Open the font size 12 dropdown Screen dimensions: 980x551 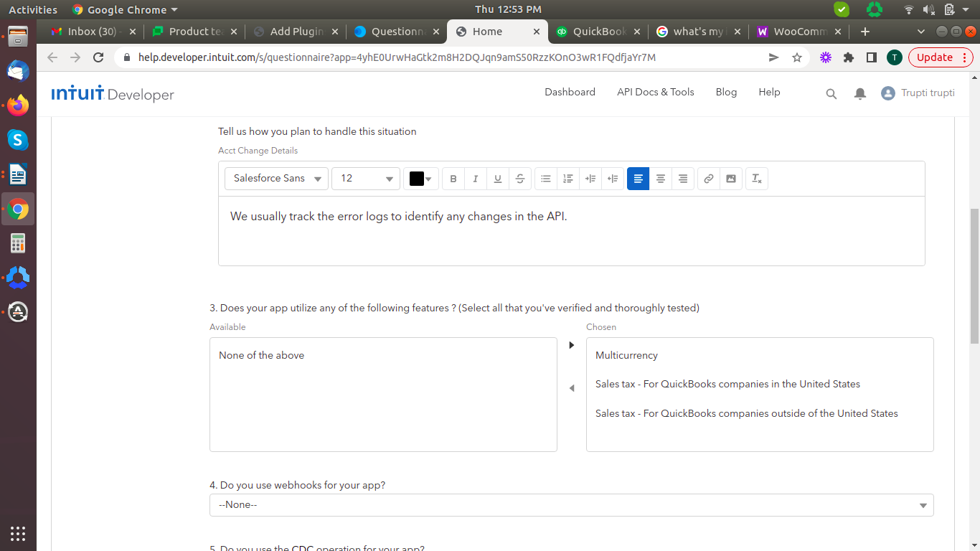coord(366,179)
